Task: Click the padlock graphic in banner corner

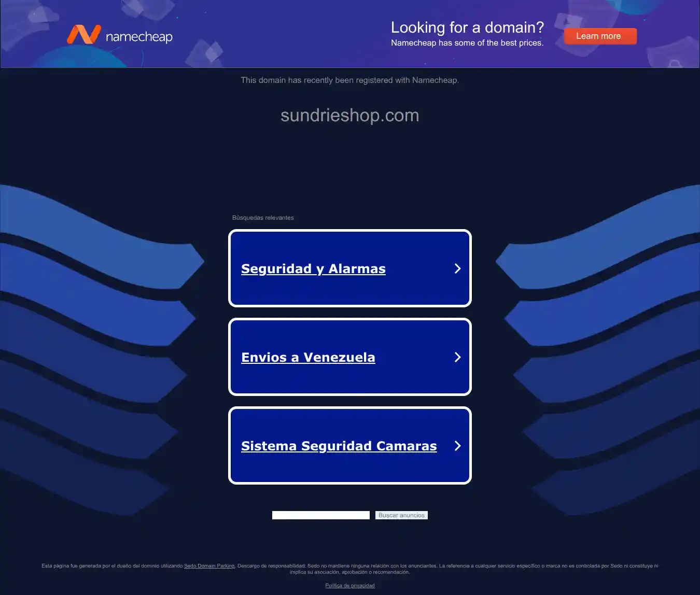Action: click(675, 63)
